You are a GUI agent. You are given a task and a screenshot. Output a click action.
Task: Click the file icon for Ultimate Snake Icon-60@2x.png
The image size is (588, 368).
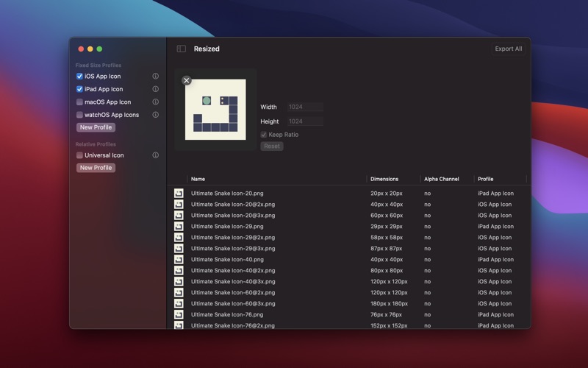[x=179, y=292]
